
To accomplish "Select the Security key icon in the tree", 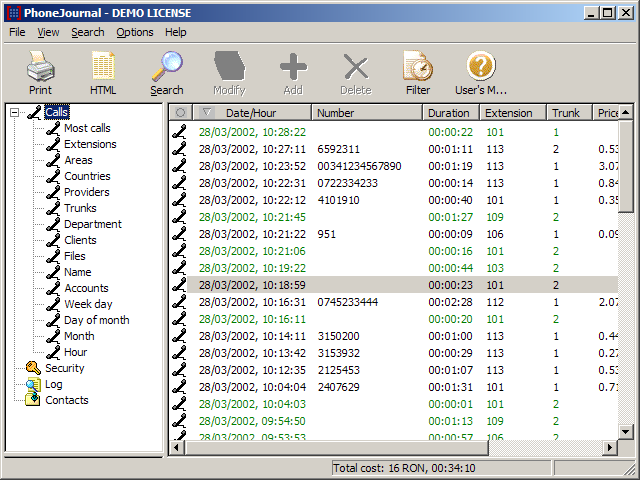I will 33,368.
